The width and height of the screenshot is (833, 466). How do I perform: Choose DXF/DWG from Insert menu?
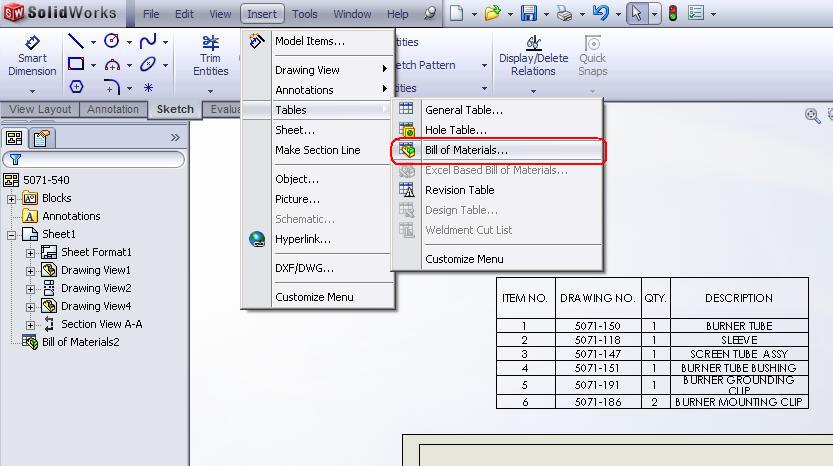[x=318, y=268]
